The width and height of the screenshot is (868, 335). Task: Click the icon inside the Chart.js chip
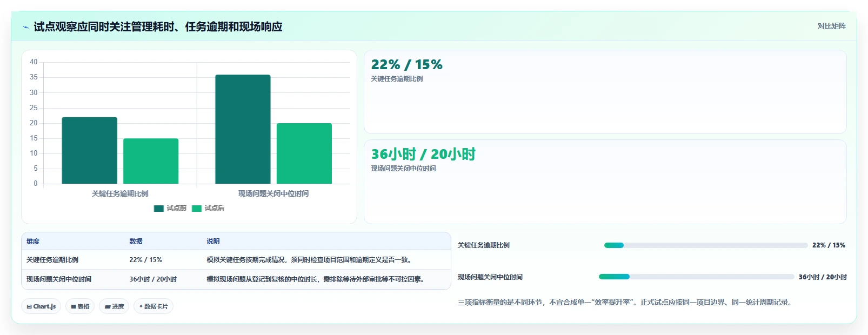(x=29, y=306)
